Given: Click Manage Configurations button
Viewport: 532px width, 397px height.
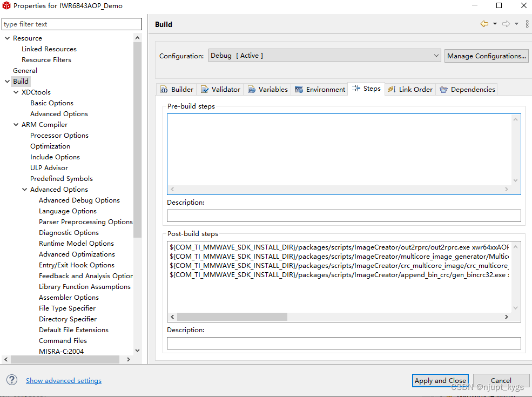Looking at the screenshot, I should point(486,56).
